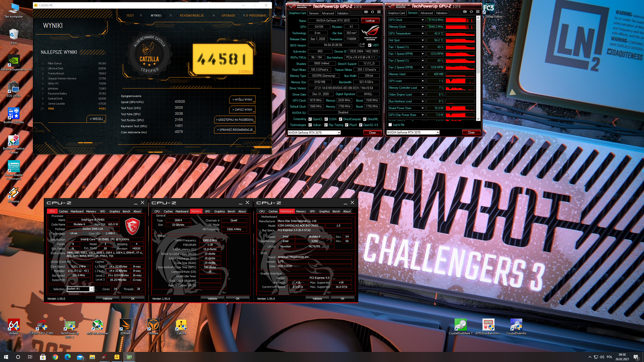This screenshot has width=644, height=362.
Task: Click GPU-Z Sensors vertical scrollbar
Action: click(478, 68)
